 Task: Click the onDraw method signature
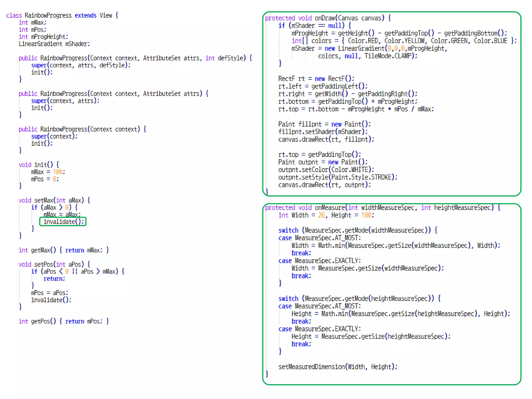point(328,18)
